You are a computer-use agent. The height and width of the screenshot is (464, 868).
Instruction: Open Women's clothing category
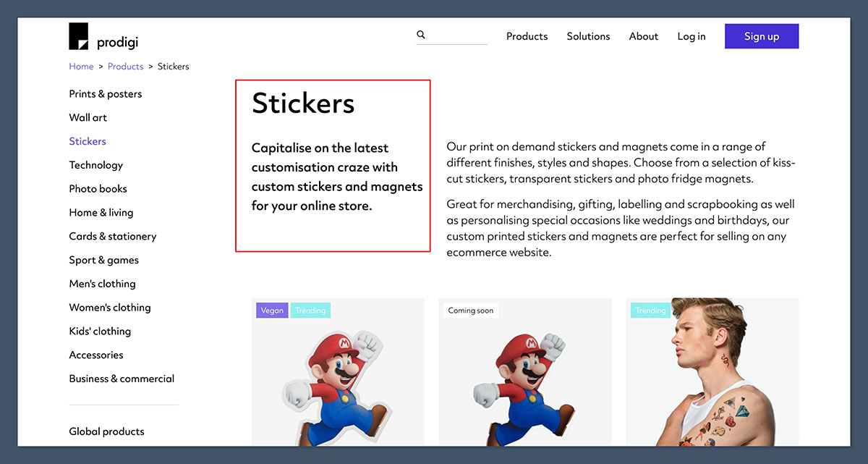point(110,308)
